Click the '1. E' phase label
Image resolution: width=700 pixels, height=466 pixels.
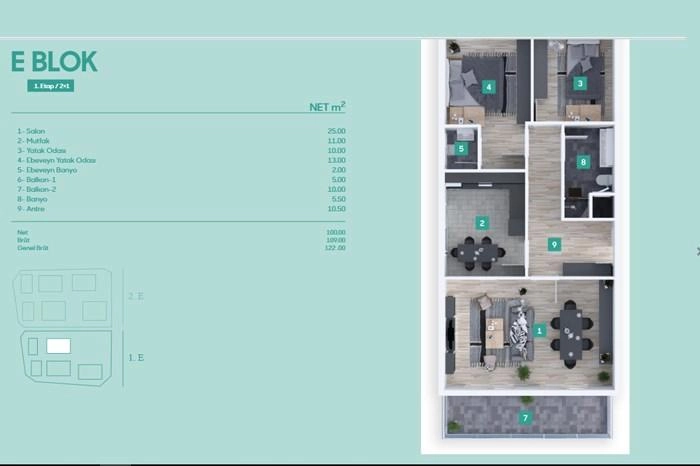[136, 358]
